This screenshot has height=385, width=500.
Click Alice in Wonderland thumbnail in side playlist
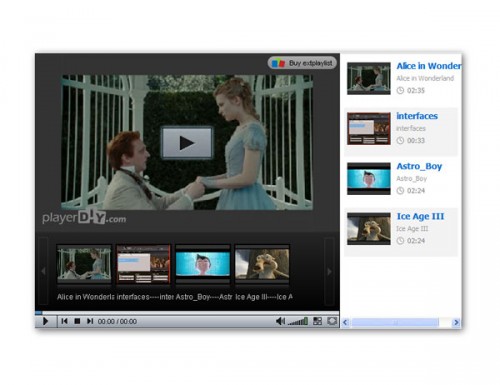tap(369, 78)
